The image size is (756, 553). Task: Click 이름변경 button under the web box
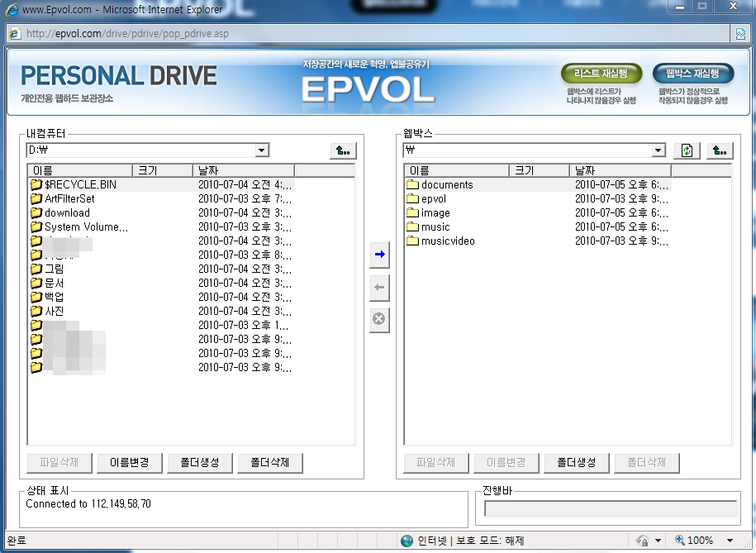coord(506,463)
